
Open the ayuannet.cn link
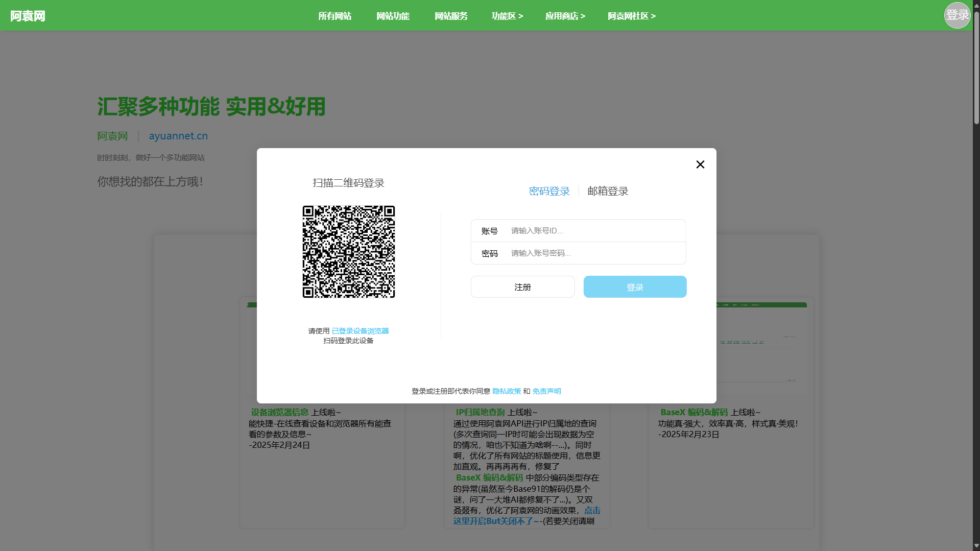[178, 136]
